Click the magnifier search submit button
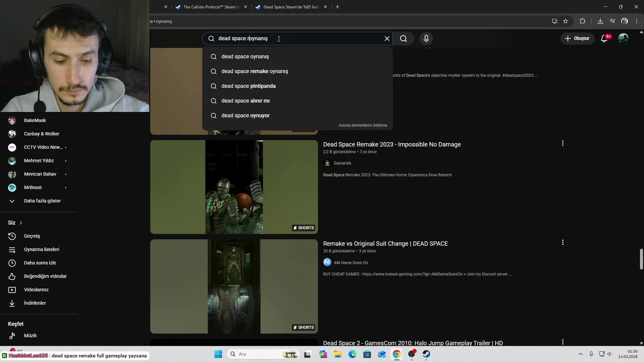The height and width of the screenshot is (362, 644). 404,38
